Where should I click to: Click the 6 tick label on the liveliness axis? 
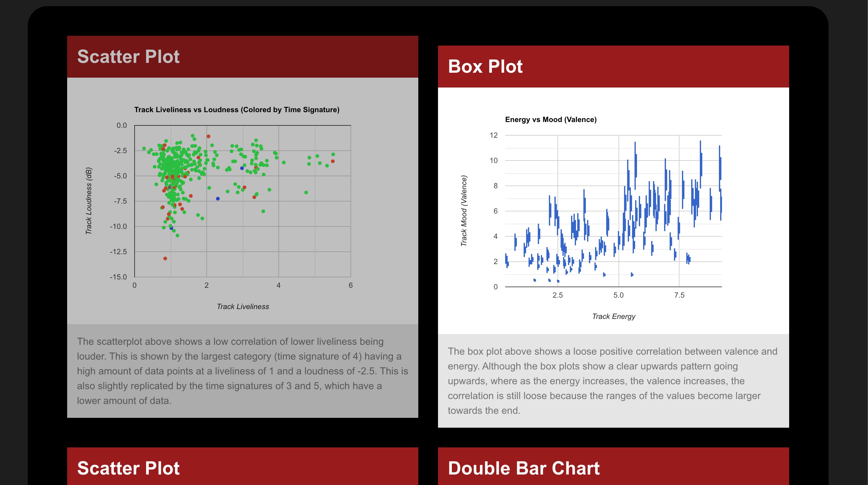point(351,285)
